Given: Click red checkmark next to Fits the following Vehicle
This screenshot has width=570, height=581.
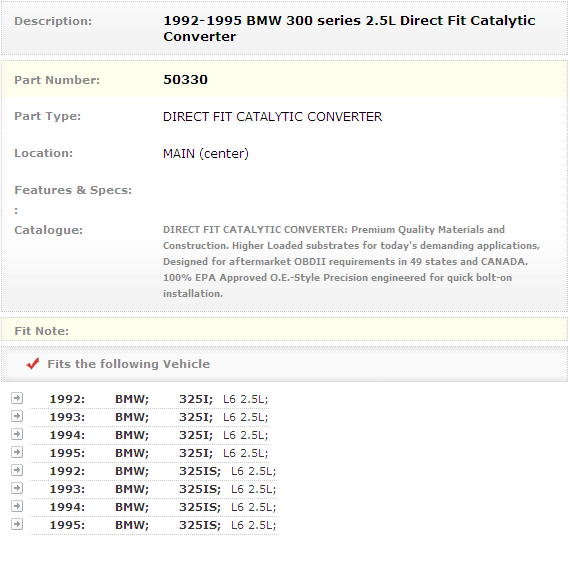Looking at the screenshot, I should click(x=33, y=364).
